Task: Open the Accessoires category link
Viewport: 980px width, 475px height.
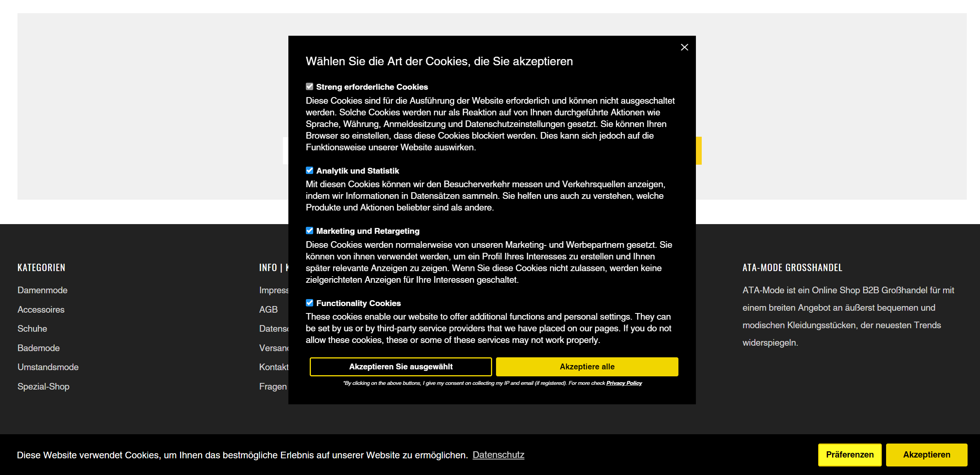Action: click(x=41, y=310)
